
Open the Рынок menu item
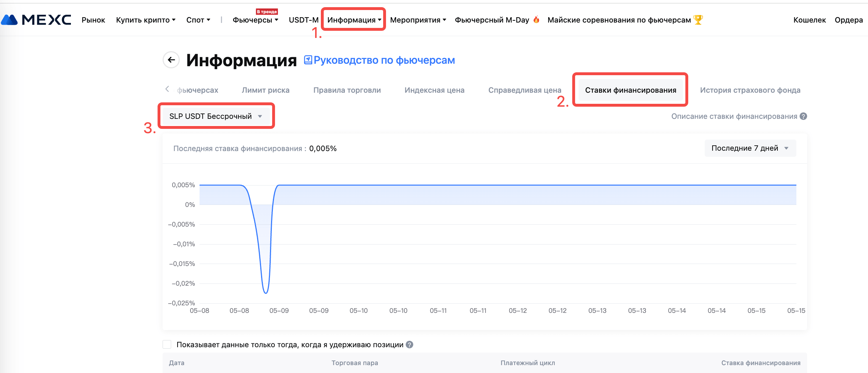tap(93, 20)
